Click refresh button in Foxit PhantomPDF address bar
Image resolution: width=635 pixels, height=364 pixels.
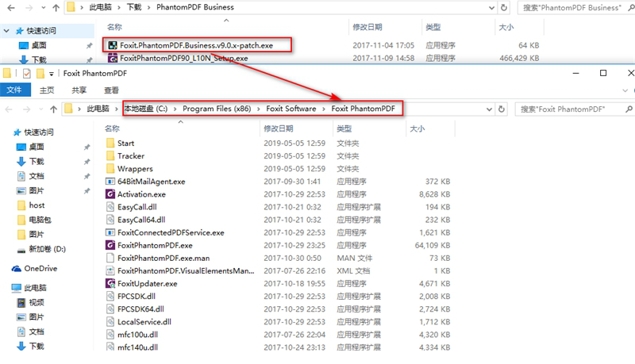[502, 109]
